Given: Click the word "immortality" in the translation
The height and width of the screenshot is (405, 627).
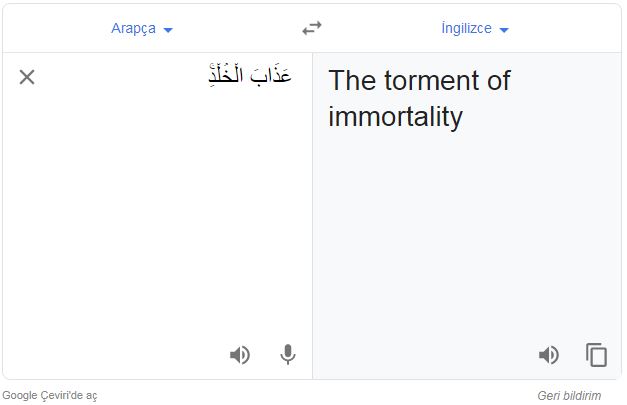Looking at the screenshot, I should coord(395,117).
